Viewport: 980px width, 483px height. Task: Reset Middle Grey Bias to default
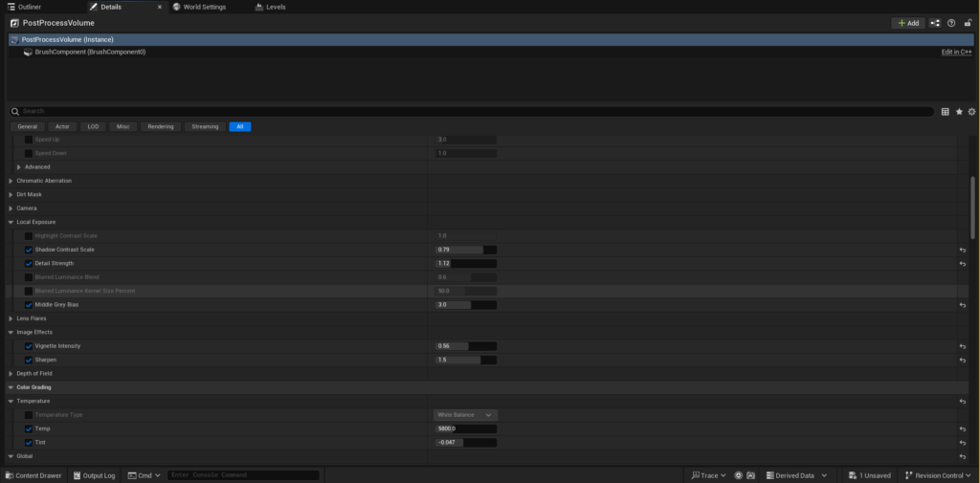(963, 305)
